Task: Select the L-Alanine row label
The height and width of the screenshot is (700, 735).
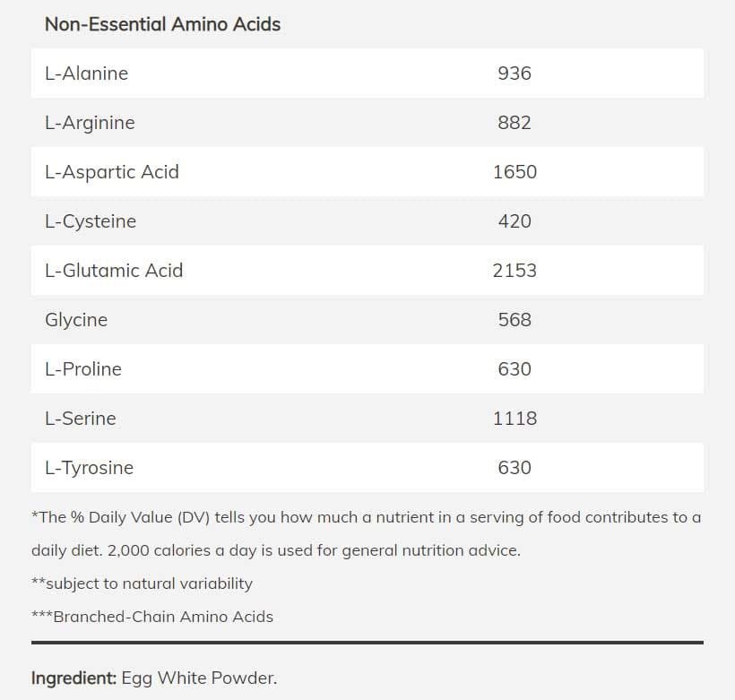Action: (x=86, y=73)
